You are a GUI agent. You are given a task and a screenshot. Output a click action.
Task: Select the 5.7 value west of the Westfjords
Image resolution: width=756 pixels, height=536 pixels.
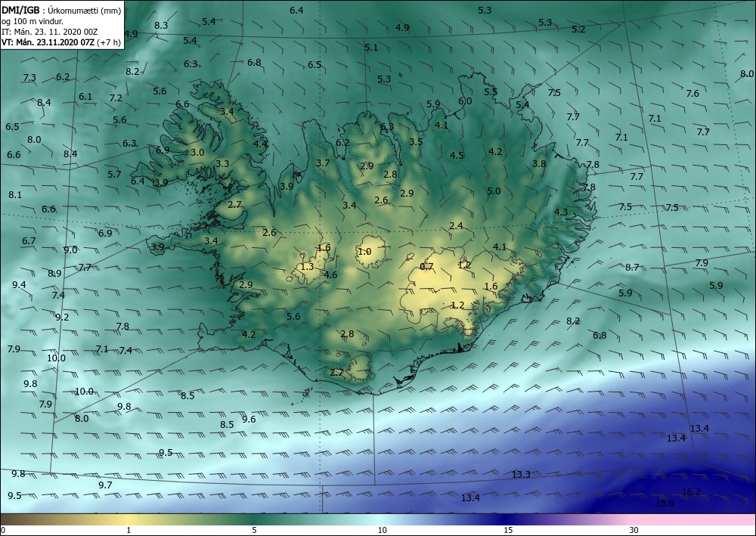[x=114, y=174]
